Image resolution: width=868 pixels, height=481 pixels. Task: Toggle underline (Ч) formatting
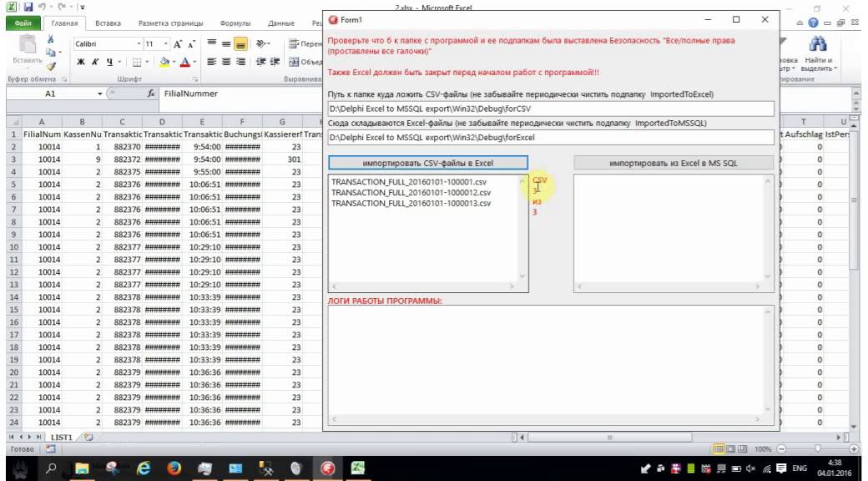coord(109,62)
